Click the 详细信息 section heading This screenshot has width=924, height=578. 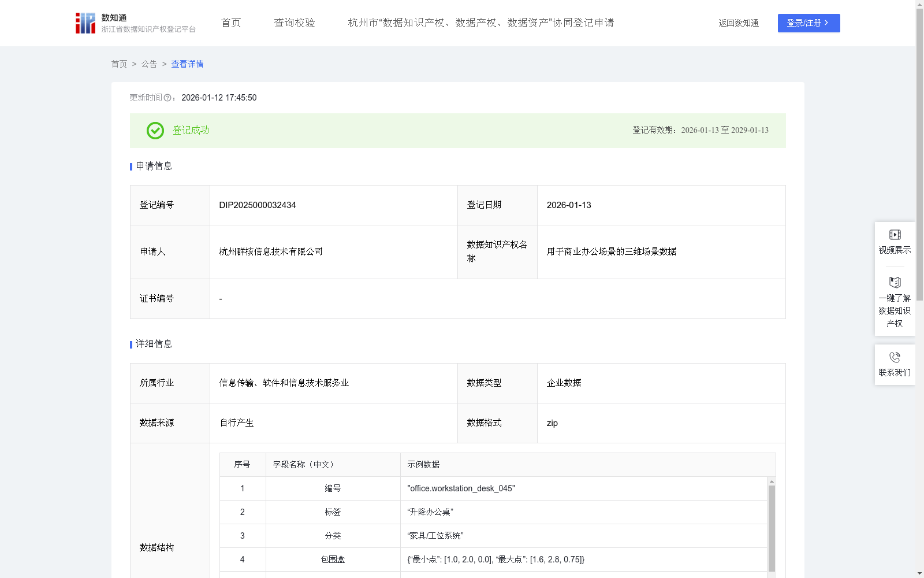[x=154, y=344]
